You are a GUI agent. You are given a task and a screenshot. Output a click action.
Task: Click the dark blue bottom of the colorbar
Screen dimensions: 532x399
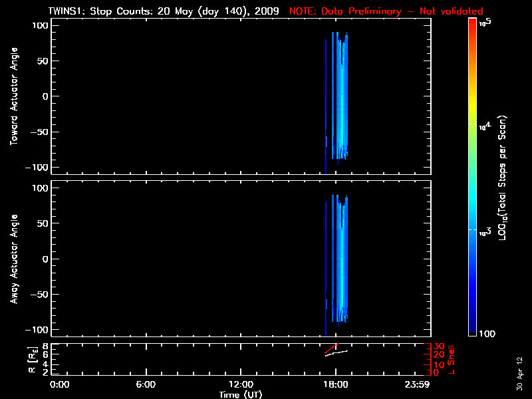coord(472,326)
